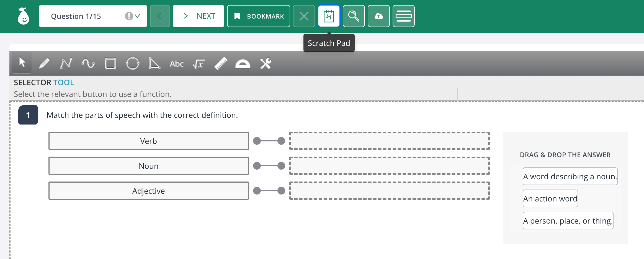Bookmark this question
The image size is (644, 259).
[x=259, y=16]
